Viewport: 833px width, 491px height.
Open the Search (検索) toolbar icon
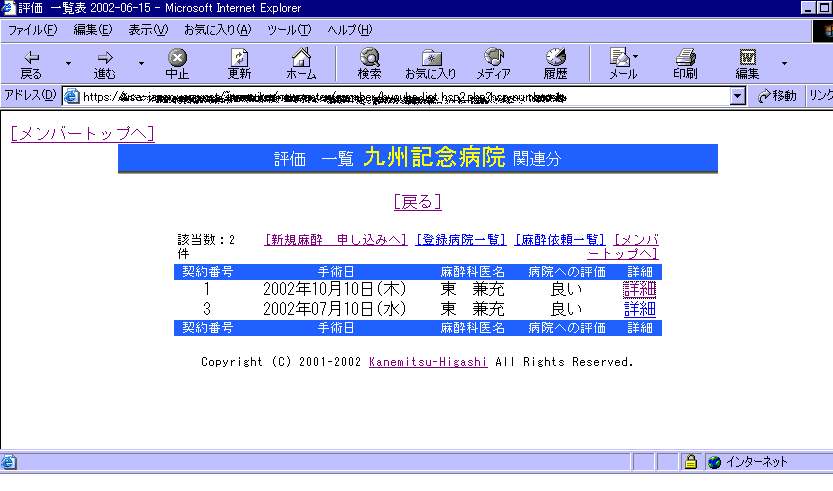pos(369,58)
